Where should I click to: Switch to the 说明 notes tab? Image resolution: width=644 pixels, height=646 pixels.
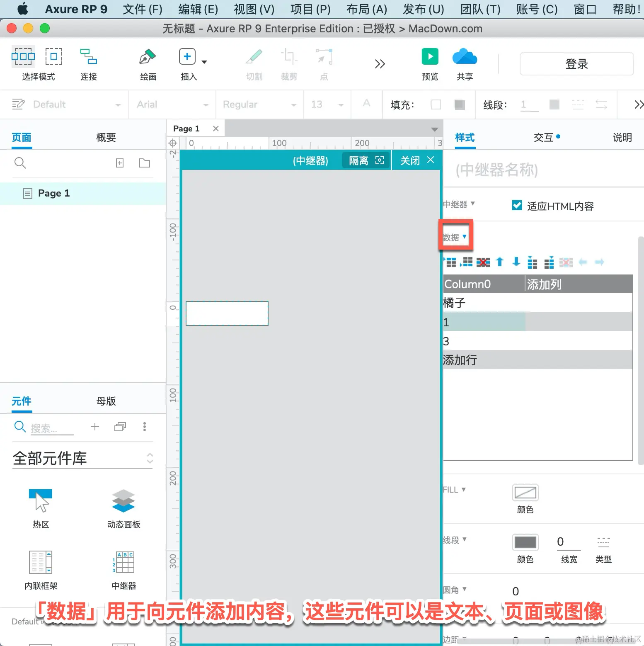[622, 138]
